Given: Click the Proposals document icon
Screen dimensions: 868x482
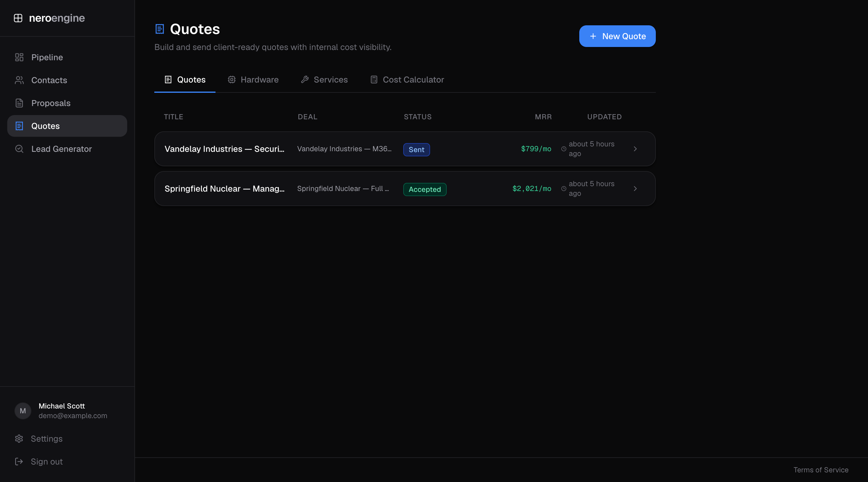Looking at the screenshot, I should tap(19, 103).
